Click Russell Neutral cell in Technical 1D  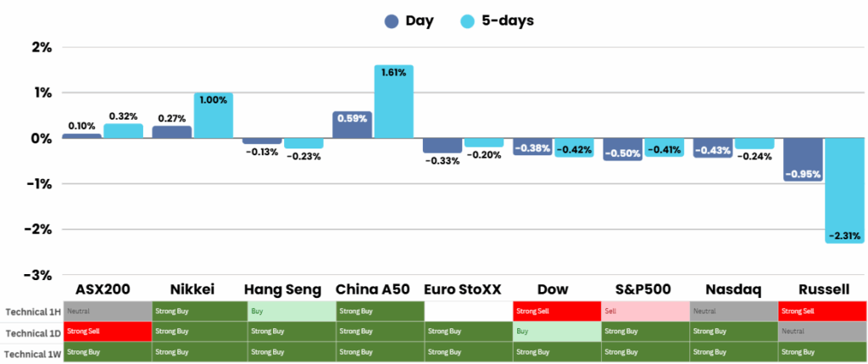tap(822, 332)
